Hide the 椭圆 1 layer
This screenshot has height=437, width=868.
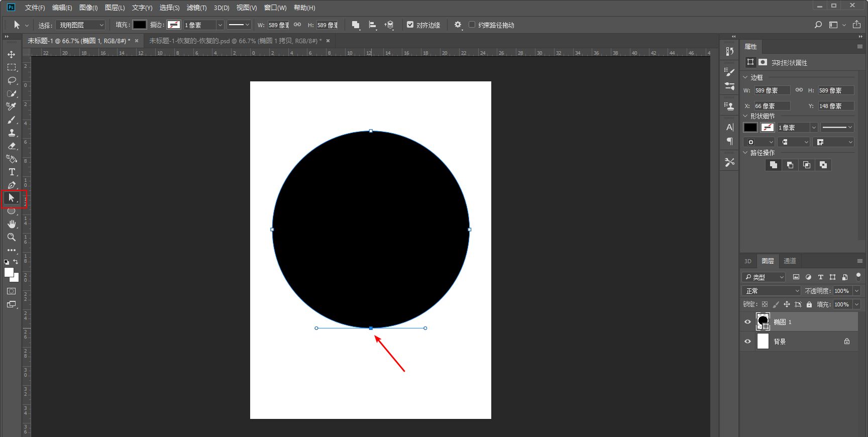pos(747,322)
